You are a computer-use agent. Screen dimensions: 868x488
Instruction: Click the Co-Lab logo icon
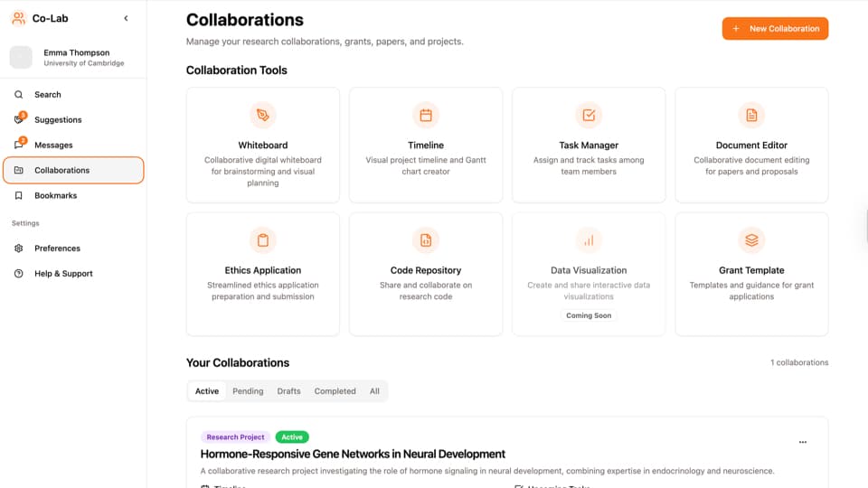(x=18, y=18)
